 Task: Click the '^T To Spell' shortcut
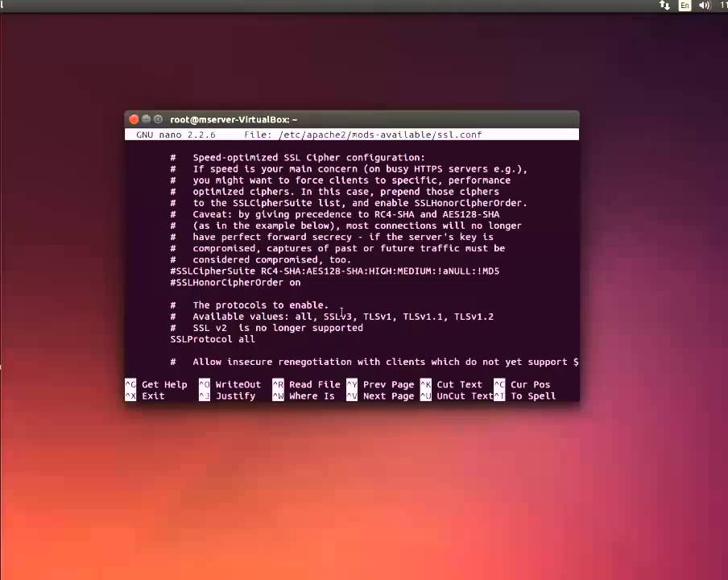(x=525, y=396)
